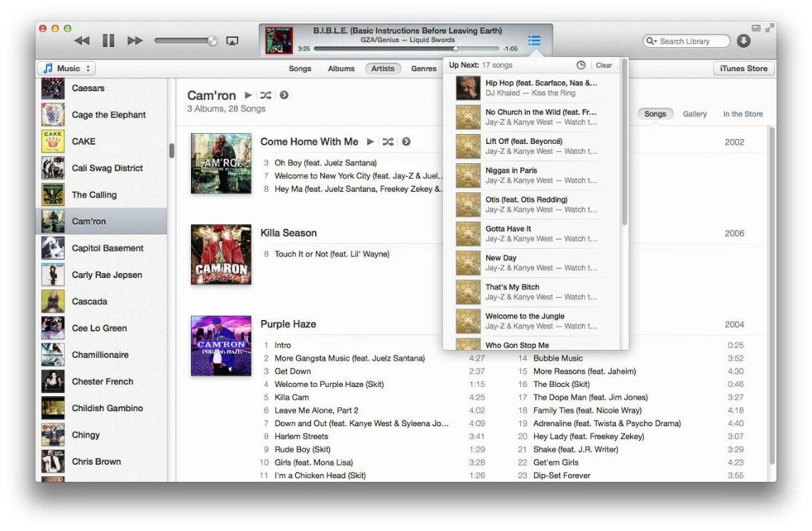812x531 pixels.
Task: Select Chris Brown artist
Action: 101,461
